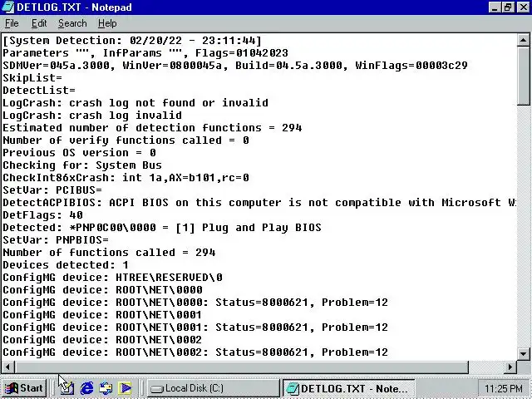Click the horizontal scrollbar thumb
The height and width of the screenshot is (399, 532).
coord(242,367)
